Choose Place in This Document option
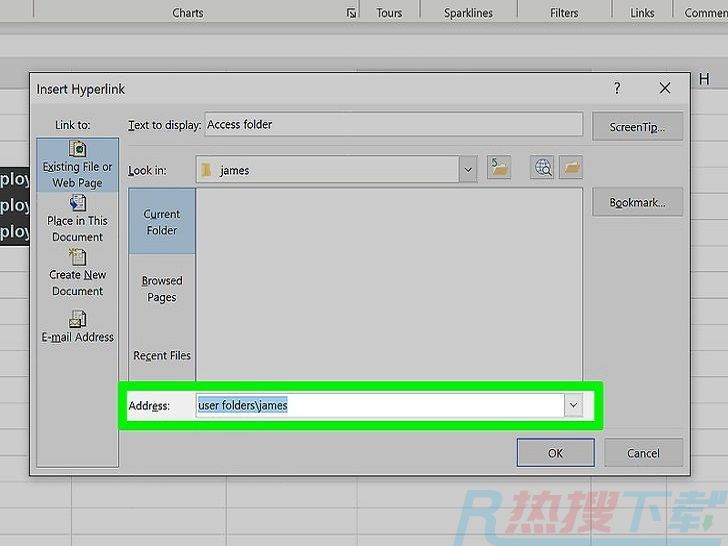The height and width of the screenshot is (546, 728). [x=78, y=219]
